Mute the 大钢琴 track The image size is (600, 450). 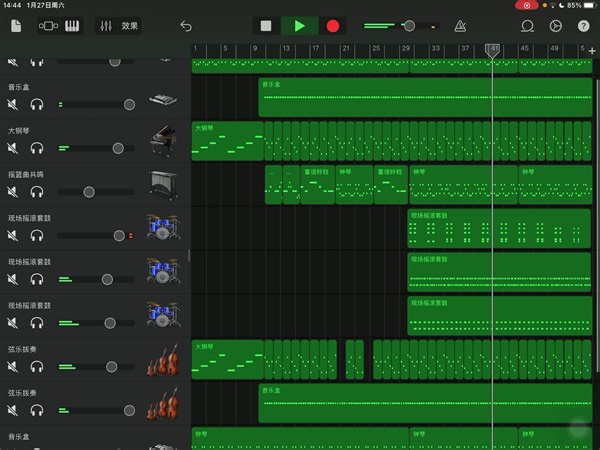pyautogui.click(x=13, y=148)
